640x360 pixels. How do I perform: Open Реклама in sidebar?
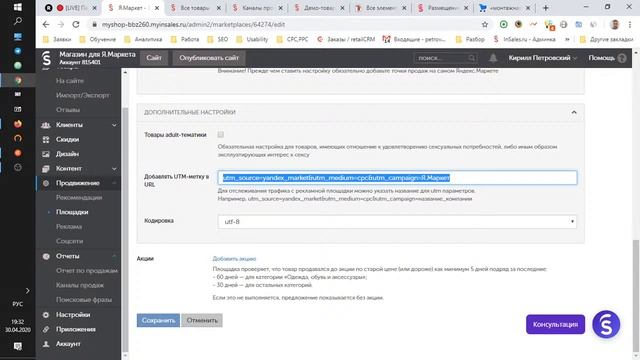click(x=69, y=227)
